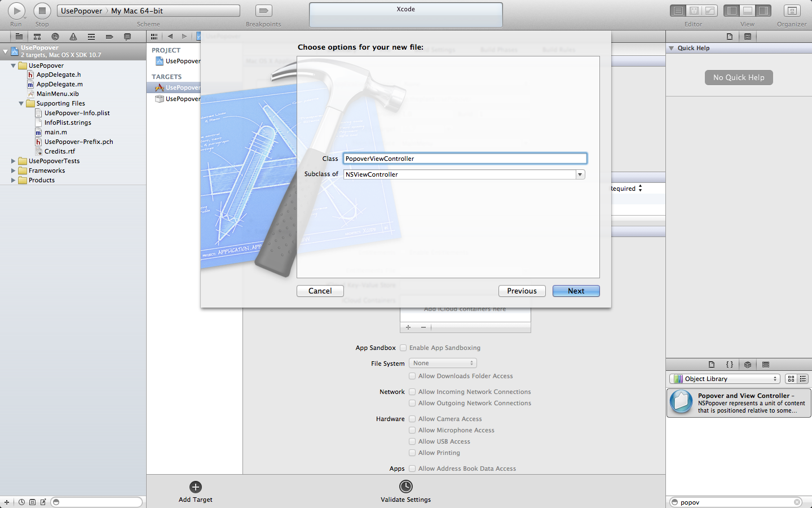The width and height of the screenshot is (812, 508).
Task: Click the Cancel button
Action: (x=320, y=291)
